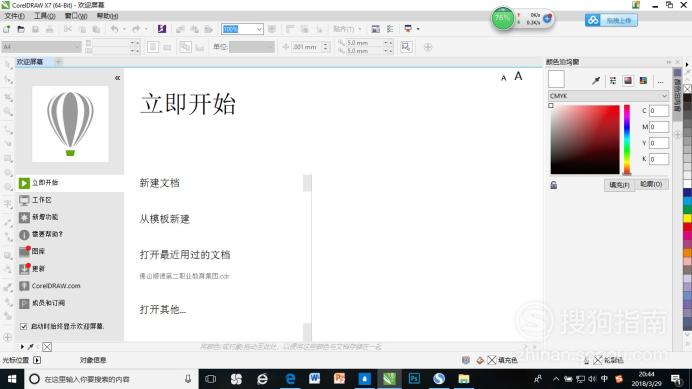Pick a color in the red gradient field
692x389 pixels.
585,140
